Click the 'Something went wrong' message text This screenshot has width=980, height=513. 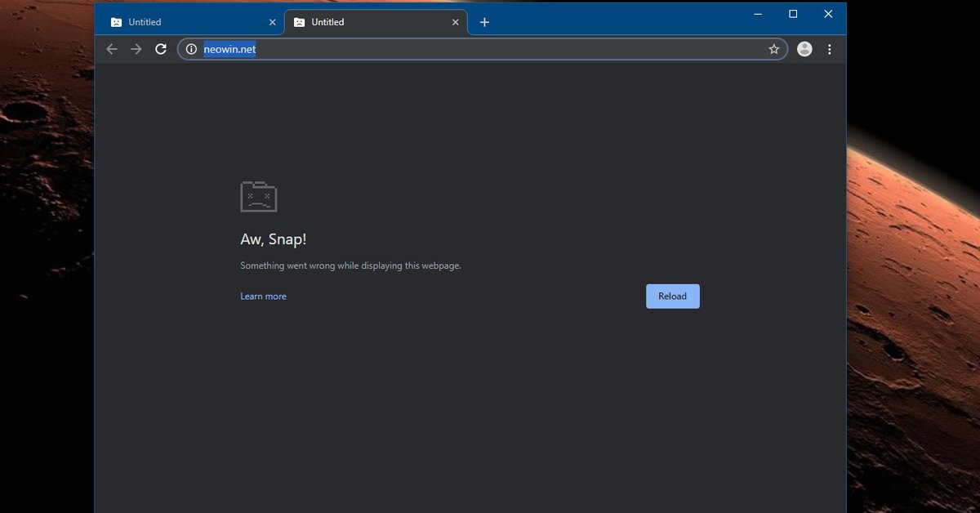(x=350, y=265)
